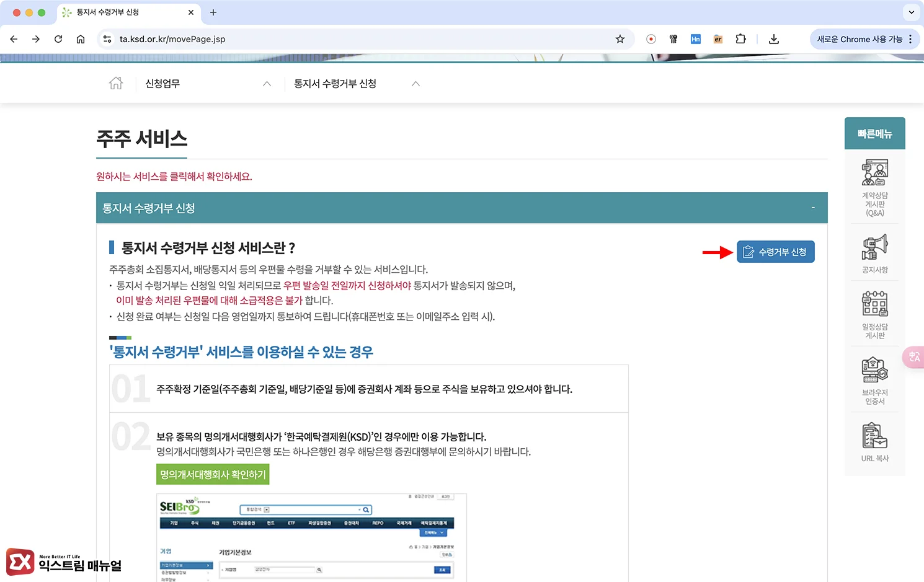
Task: Toggle the bookmark star in the address bar
Action: (620, 38)
